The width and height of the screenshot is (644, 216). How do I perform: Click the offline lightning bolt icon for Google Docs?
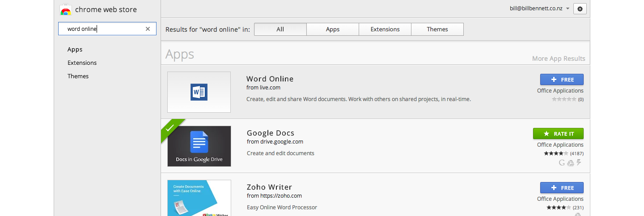579,163
